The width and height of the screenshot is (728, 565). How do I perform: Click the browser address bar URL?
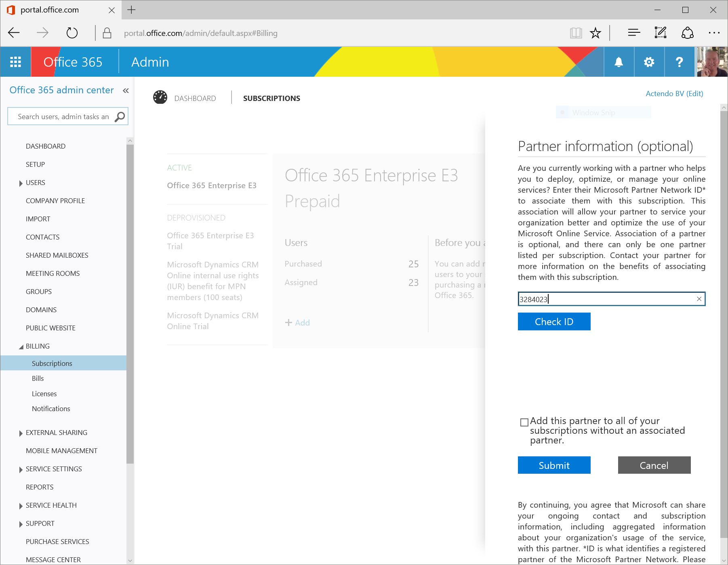coord(200,33)
